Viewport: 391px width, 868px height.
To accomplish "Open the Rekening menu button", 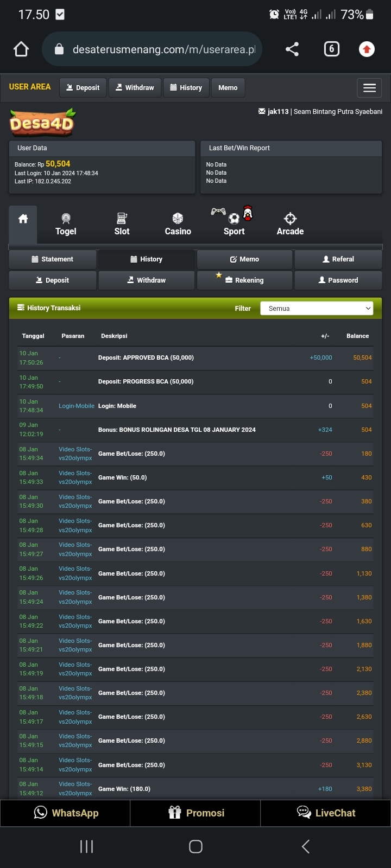I will [x=244, y=280].
